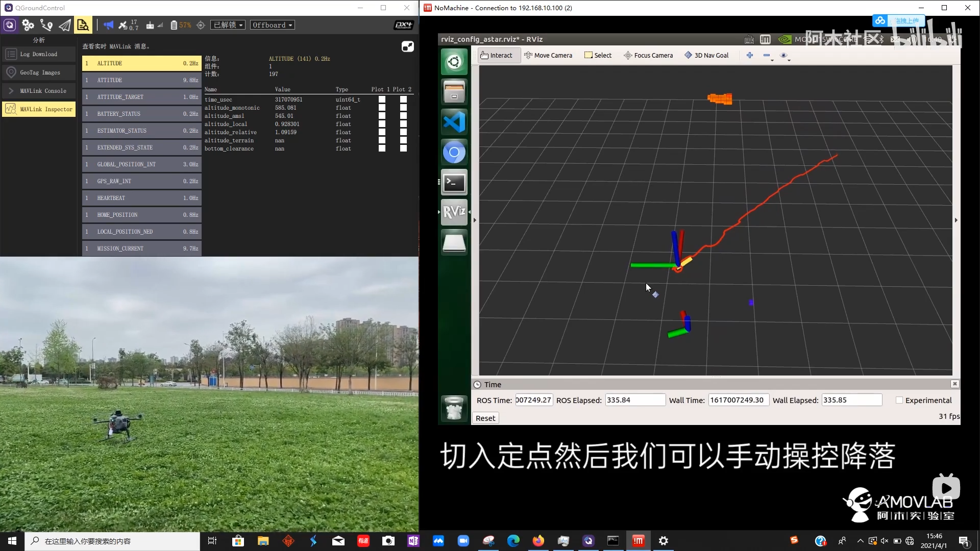Screen dimensions: 980x551
Task: Click the Reset button in RViz time panel
Action: pyautogui.click(x=485, y=418)
